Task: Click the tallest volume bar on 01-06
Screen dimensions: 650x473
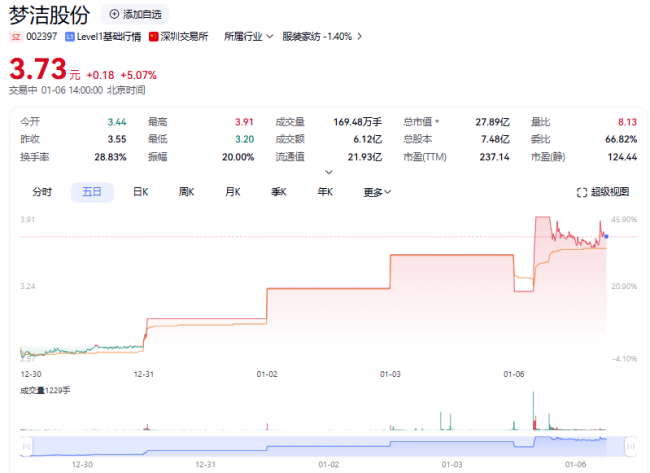Action: [x=533, y=410]
